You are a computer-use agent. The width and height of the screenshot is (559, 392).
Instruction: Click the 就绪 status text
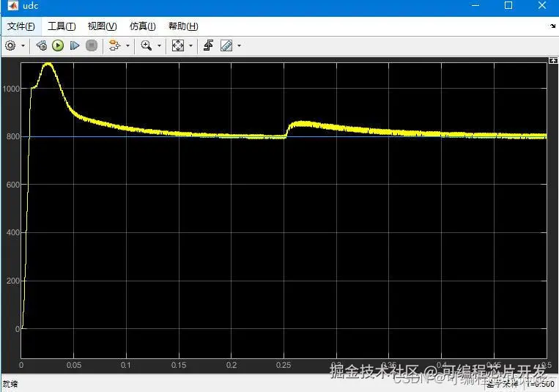10,384
